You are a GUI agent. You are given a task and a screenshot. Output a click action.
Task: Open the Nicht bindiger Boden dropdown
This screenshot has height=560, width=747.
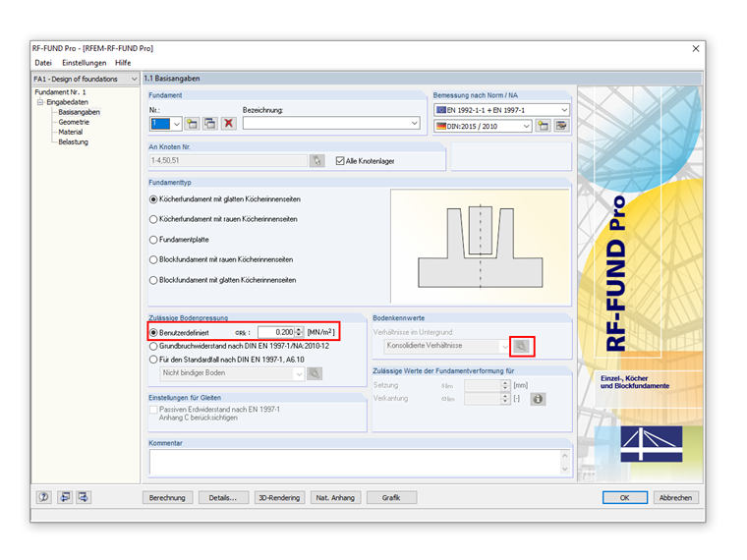point(299,373)
